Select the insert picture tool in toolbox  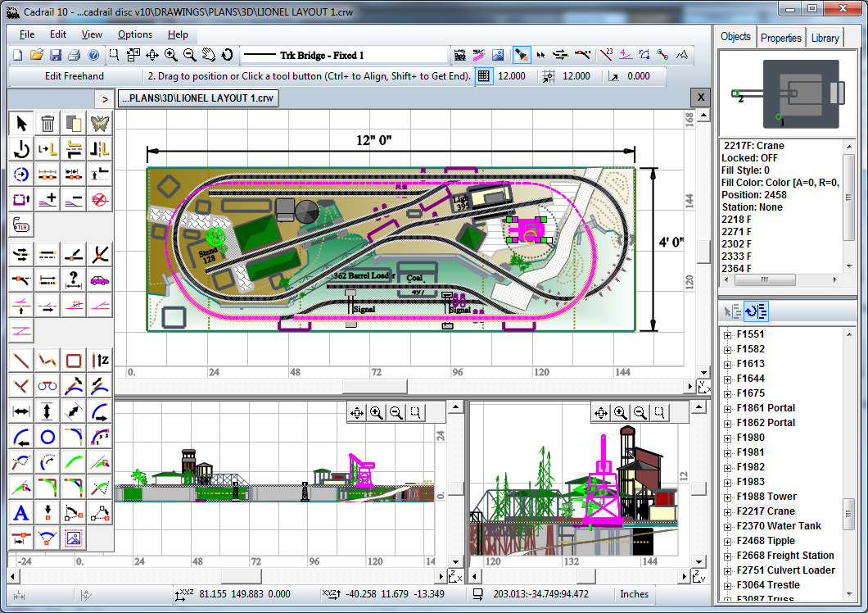(74, 538)
